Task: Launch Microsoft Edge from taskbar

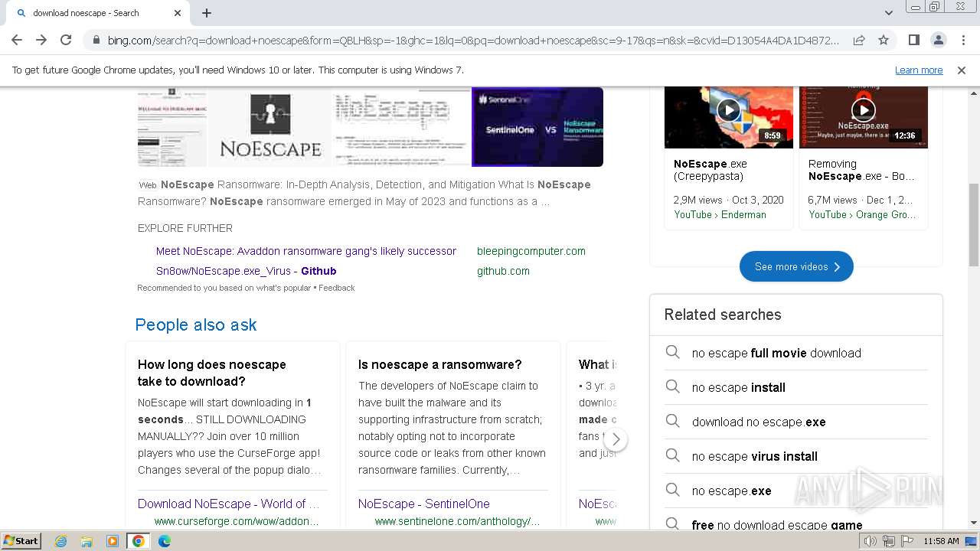Action: (165, 541)
